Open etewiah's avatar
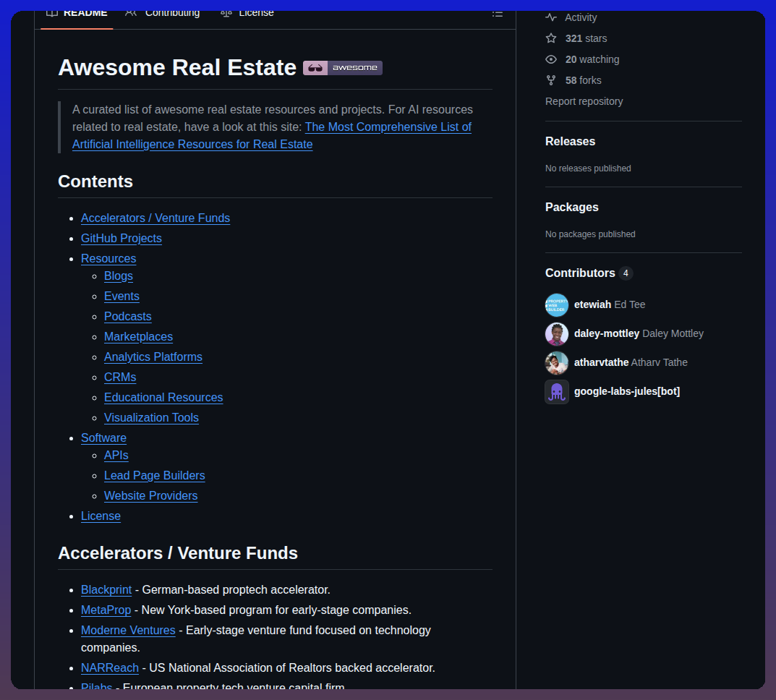The height and width of the screenshot is (700, 776). [557, 304]
